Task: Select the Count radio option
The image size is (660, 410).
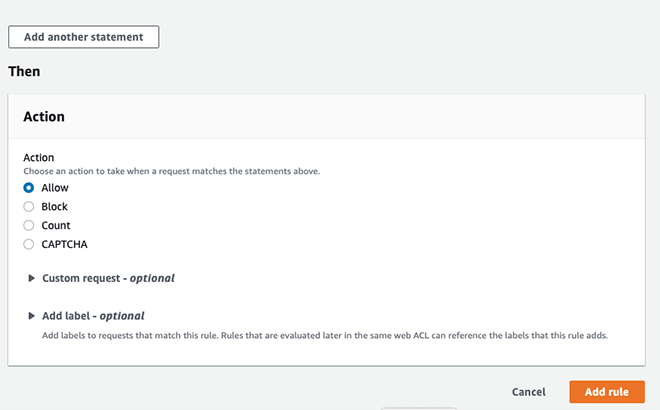Action: pyautogui.click(x=29, y=226)
